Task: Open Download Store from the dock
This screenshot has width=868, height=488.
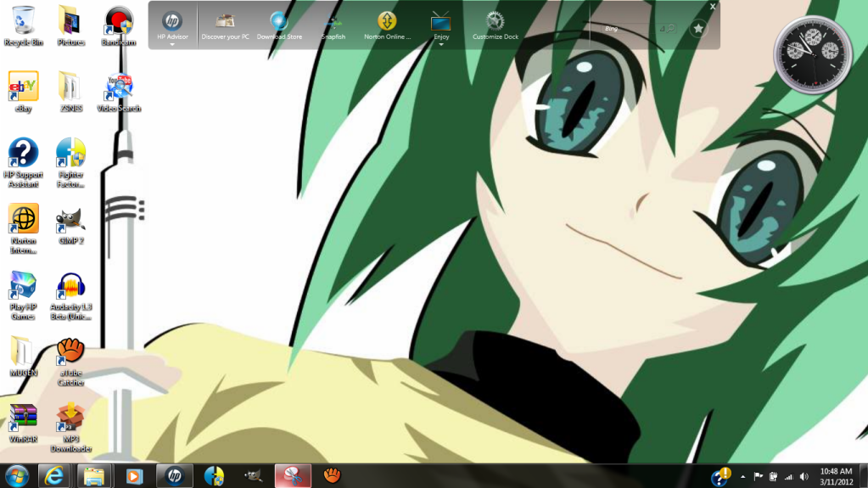Action: tap(279, 26)
